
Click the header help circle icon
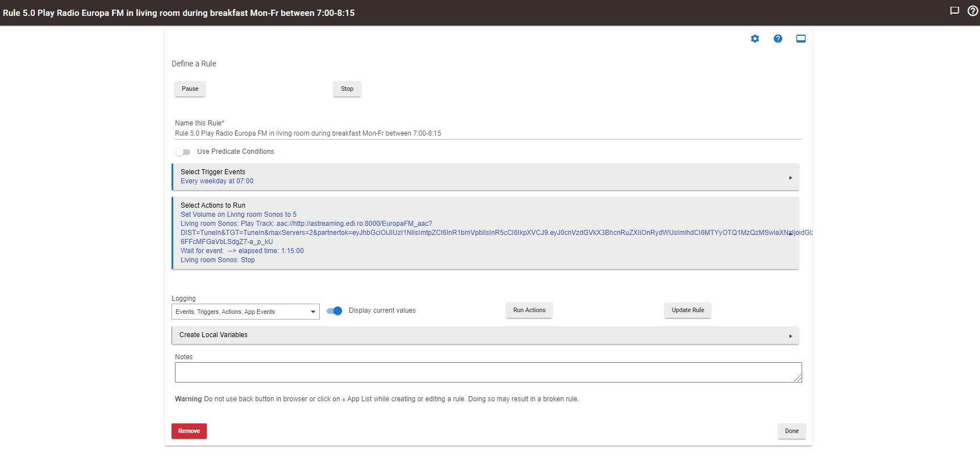pyautogui.click(x=972, y=11)
